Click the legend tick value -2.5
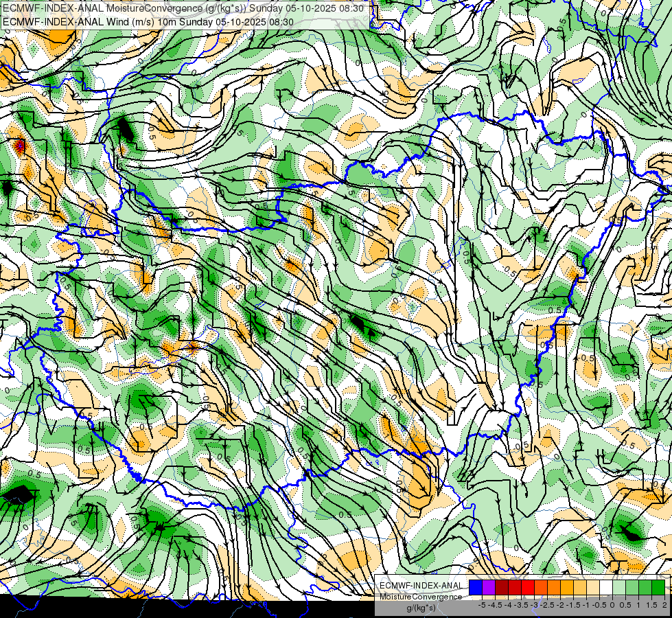The image size is (672, 618). (547, 605)
